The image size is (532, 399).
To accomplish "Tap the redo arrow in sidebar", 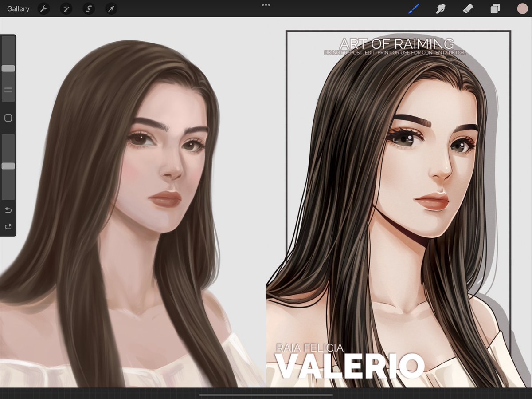I will [8, 226].
